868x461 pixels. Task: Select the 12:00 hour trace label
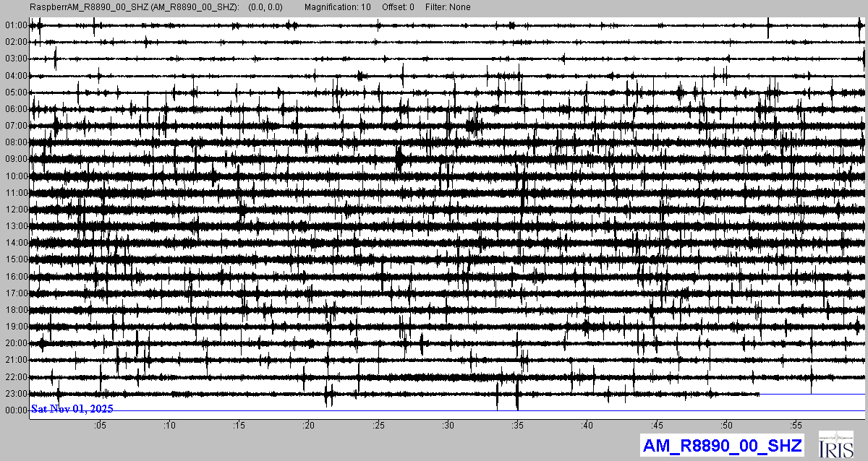click(15, 210)
